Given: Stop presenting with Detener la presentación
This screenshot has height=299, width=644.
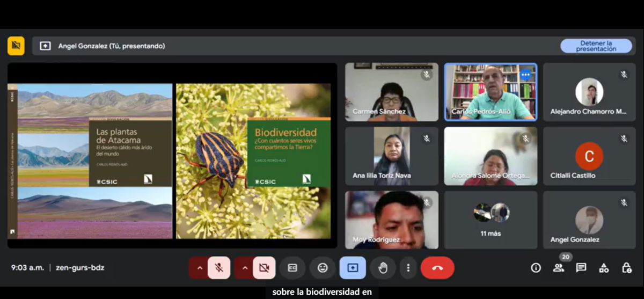Looking at the screenshot, I should pos(596,46).
